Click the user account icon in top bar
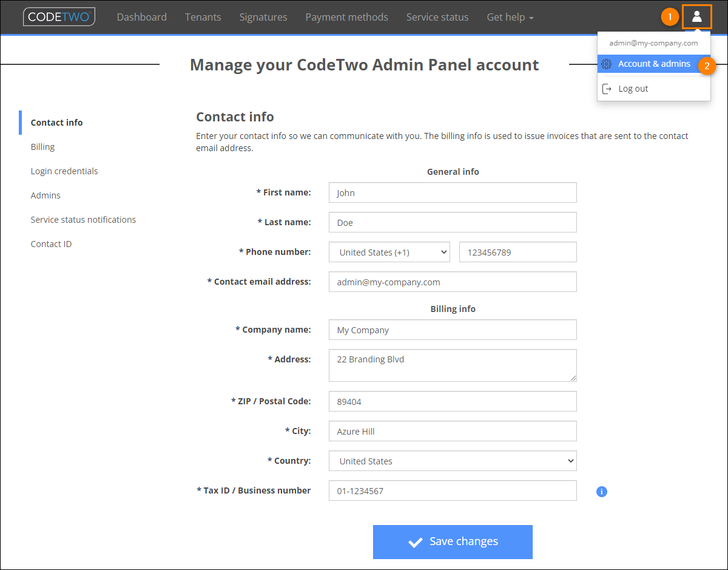728x570 pixels. tap(696, 16)
